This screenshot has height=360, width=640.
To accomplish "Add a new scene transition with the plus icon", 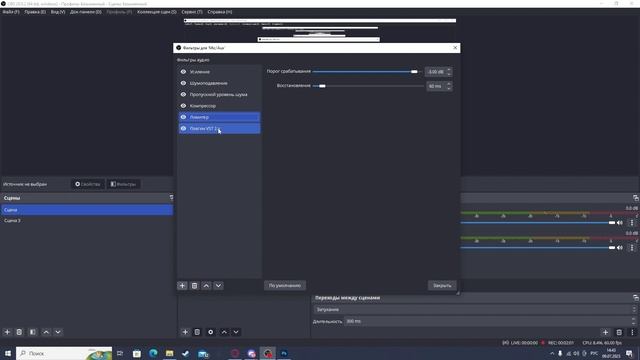I will pos(605,332).
